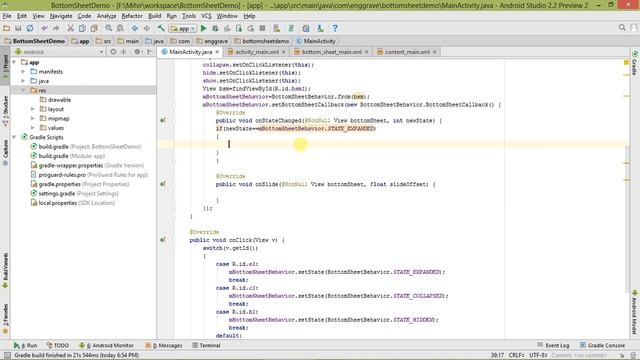Click the Redo arrow in toolbar
This screenshot has width=640, height=360.
[x=56, y=29]
